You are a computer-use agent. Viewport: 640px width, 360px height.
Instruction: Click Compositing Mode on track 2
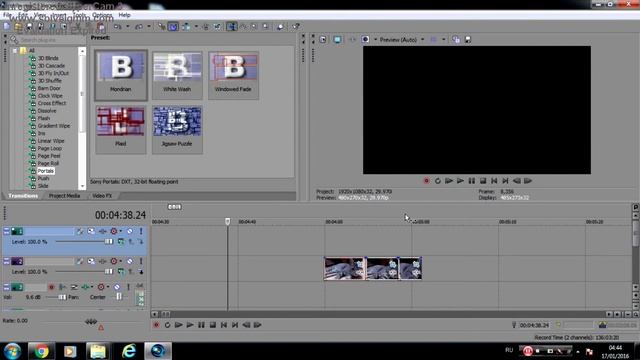tap(121, 271)
